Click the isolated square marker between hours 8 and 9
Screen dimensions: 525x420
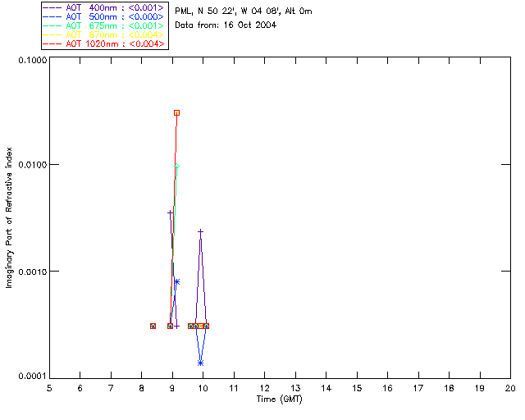pos(153,326)
